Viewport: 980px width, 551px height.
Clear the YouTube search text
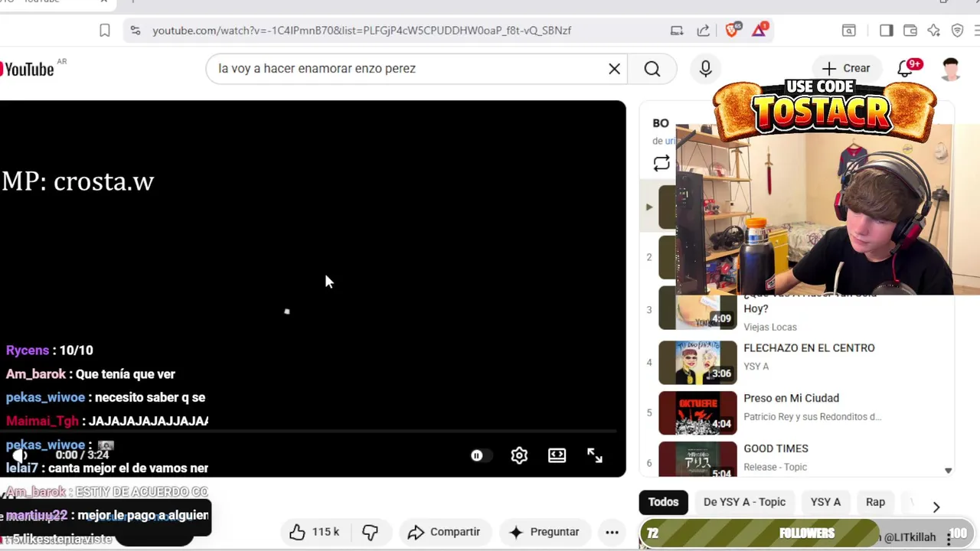click(x=614, y=69)
